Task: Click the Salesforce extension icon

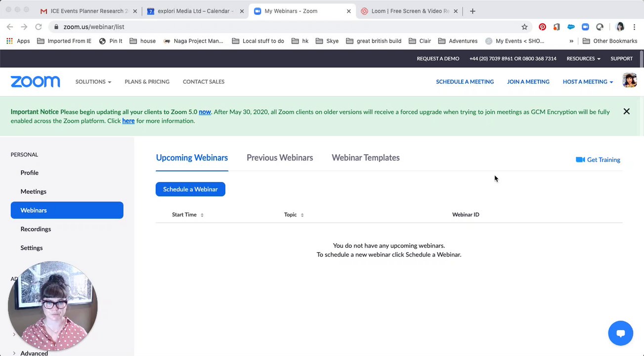Action: coord(571,27)
